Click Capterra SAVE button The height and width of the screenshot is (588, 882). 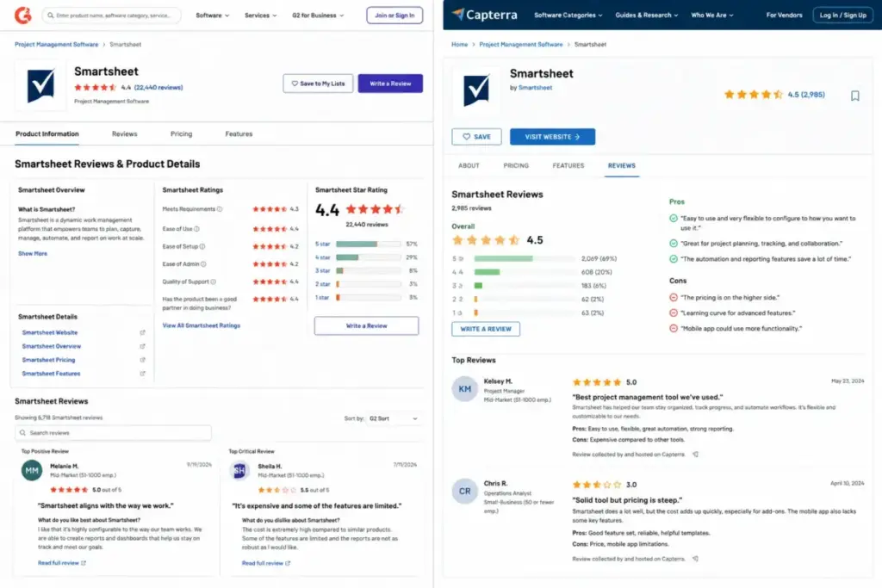(476, 137)
